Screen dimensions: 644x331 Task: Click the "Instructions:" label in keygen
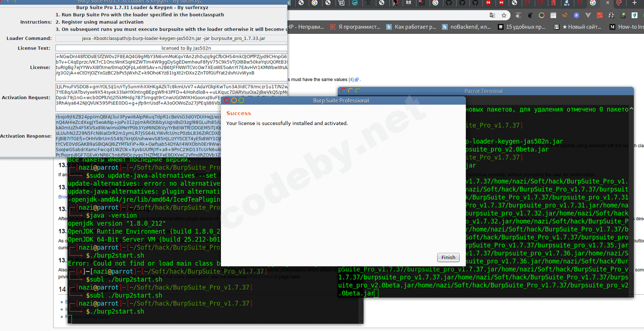[x=36, y=22]
